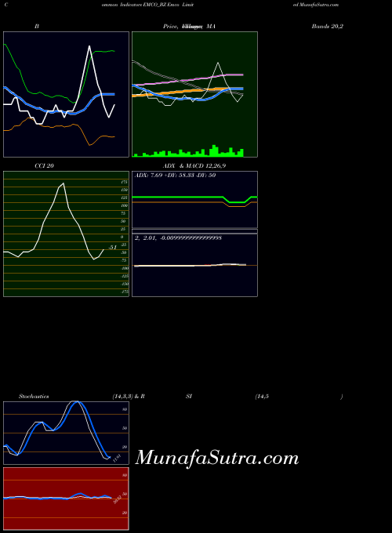Click the 'ADX & MACD 12,26,9' title
The width and height of the screenshot is (392, 533).
pos(194,166)
